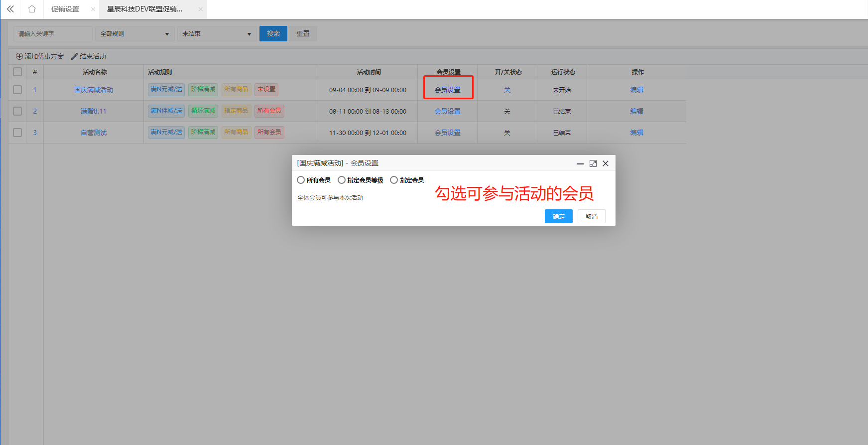Go to the home icon tab

tap(32, 9)
